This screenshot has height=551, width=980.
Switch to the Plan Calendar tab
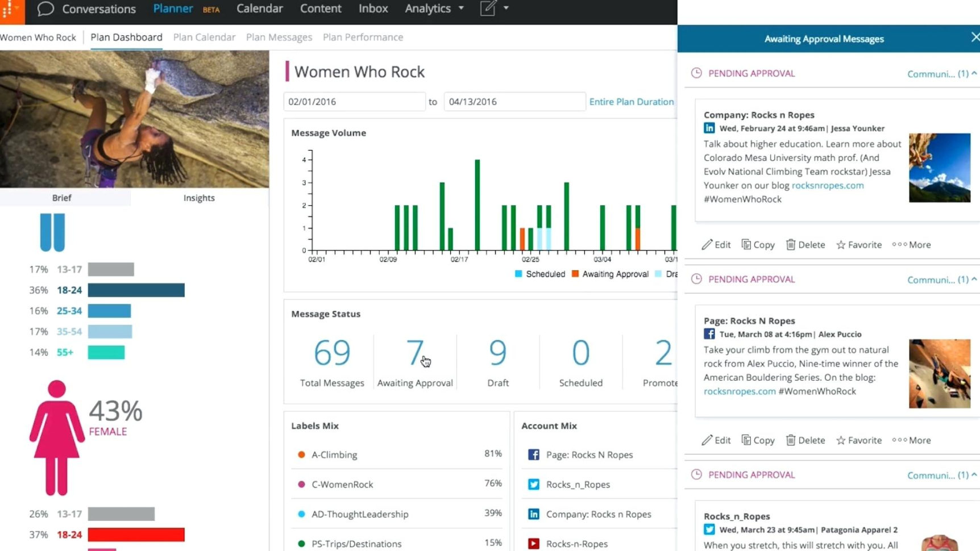(x=204, y=37)
